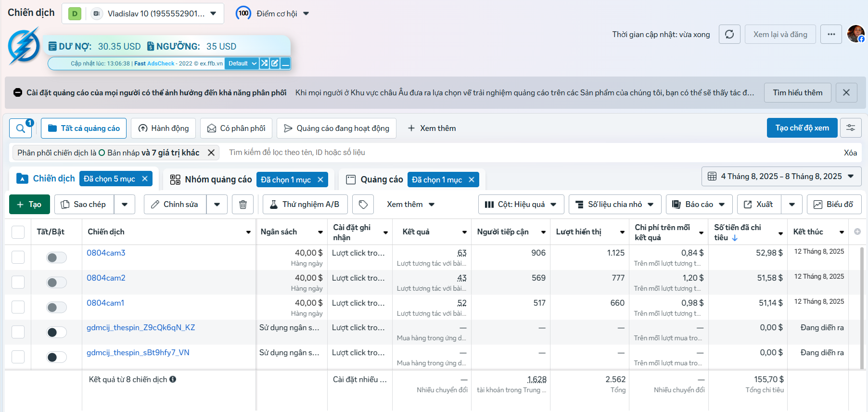Screen dimensions: 868x412
Task: Click the info icon beside 'Kết quả từ 8 chiến dịch'
Action: (x=173, y=379)
